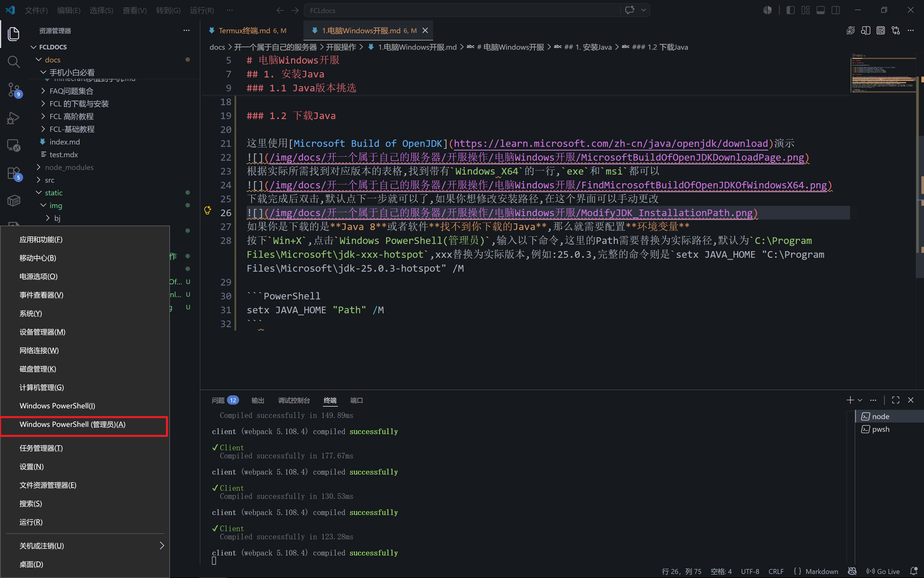Open terminal panel more actions ellipsis
924x578 pixels.
point(873,400)
